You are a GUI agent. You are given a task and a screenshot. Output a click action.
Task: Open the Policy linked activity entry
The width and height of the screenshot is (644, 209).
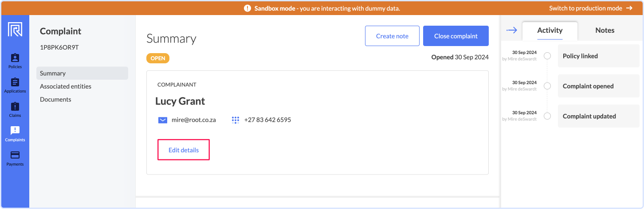pos(598,56)
